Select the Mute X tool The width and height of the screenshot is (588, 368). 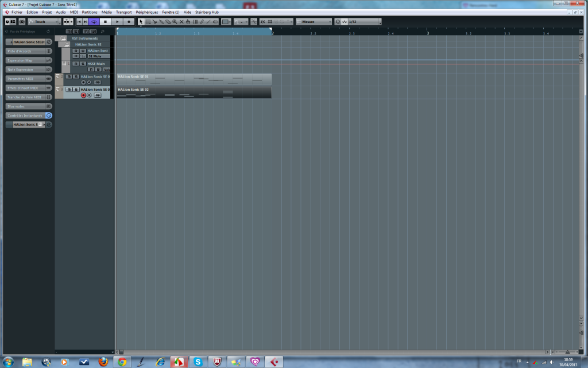coord(181,22)
